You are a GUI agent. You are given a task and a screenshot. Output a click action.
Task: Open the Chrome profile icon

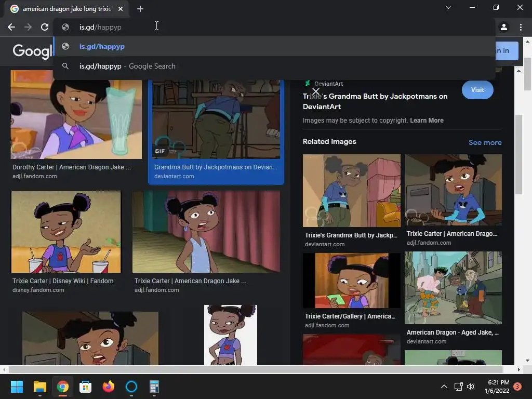coord(504,27)
